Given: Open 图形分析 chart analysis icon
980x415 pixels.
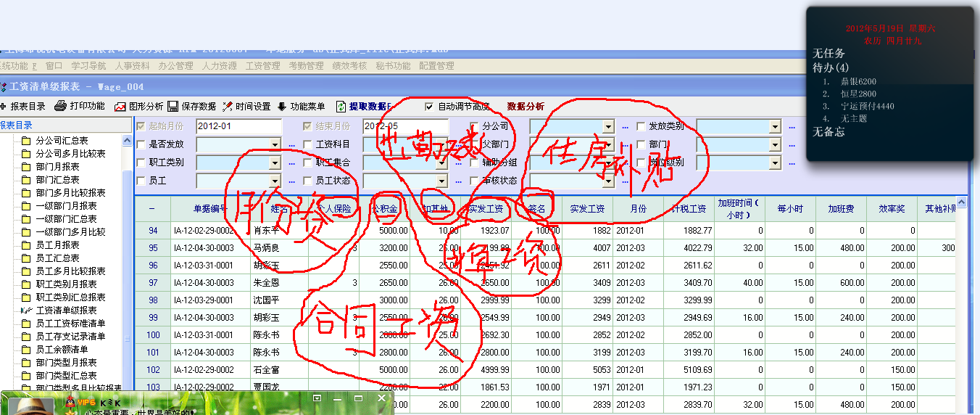Looking at the screenshot, I should 120,106.
